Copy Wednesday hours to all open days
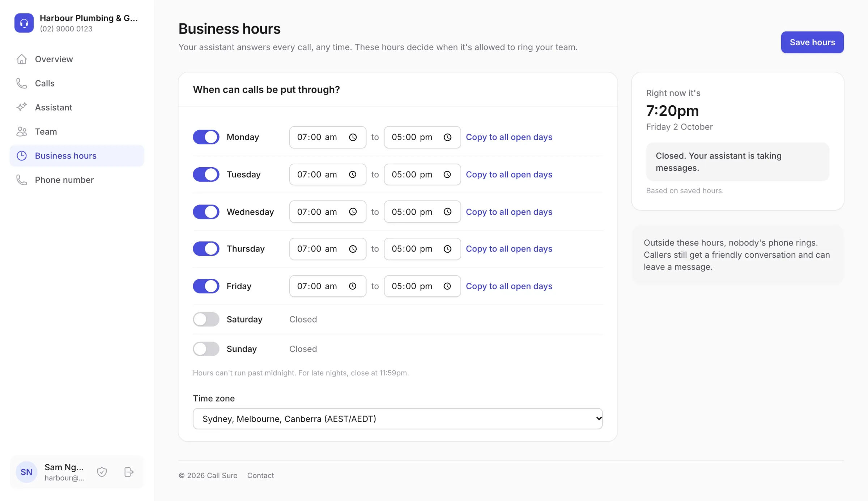The width and height of the screenshot is (868, 501). coord(509,212)
